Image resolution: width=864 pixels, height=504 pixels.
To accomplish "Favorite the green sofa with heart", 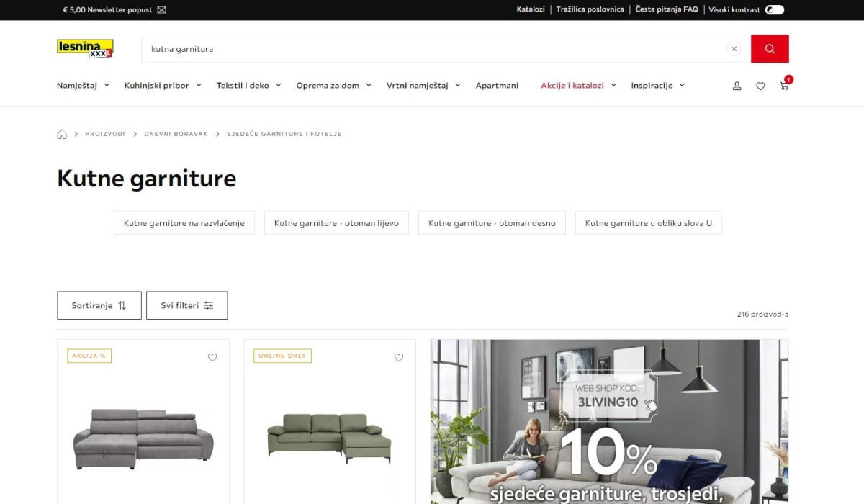I will pos(399,357).
